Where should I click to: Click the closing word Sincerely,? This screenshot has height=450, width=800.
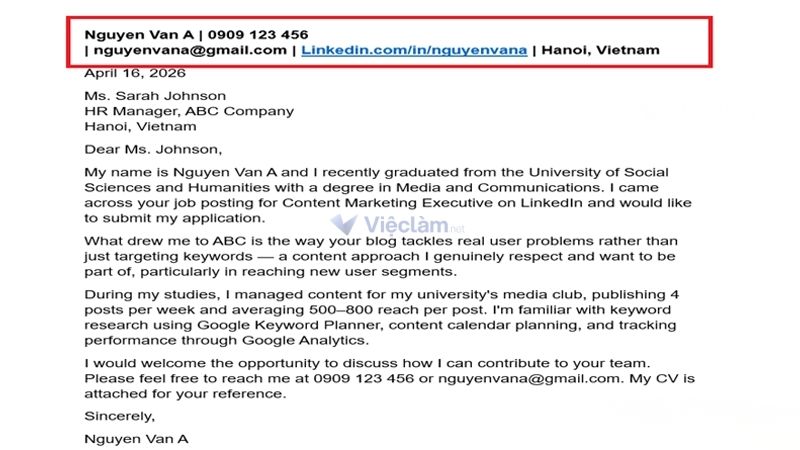pyautogui.click(x=119, y=416)
